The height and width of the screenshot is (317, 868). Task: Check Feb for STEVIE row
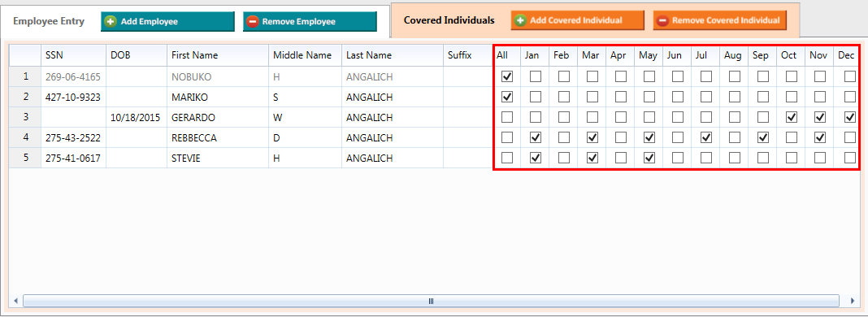click(563, 158)
